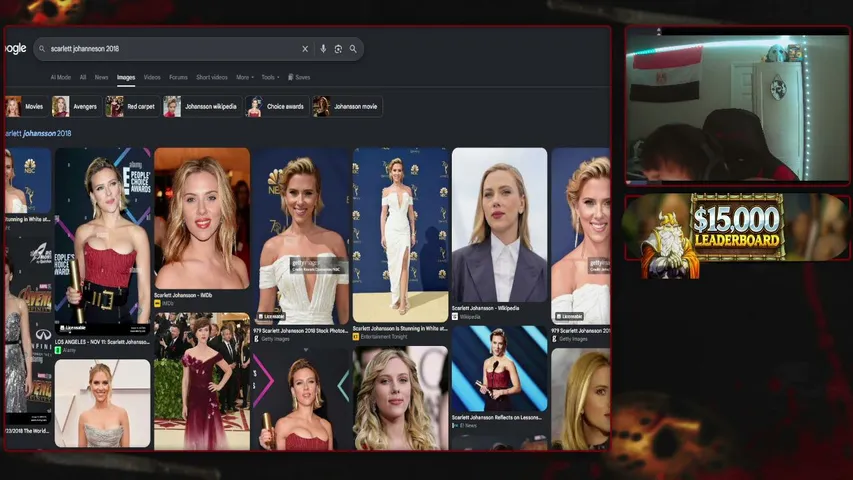Open the IMDb source link
The image size is (853, 480).
pyautogui.click(x=164, y=303)
